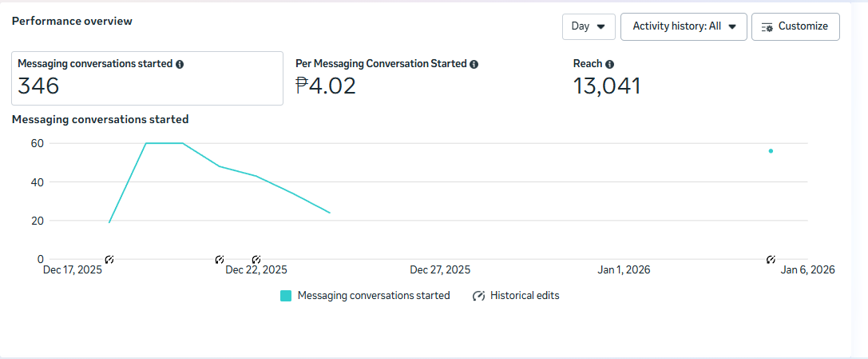Open the Activity history: All dropdown
Viewport: 868px width, 359px height.
(x=684, y=26)
